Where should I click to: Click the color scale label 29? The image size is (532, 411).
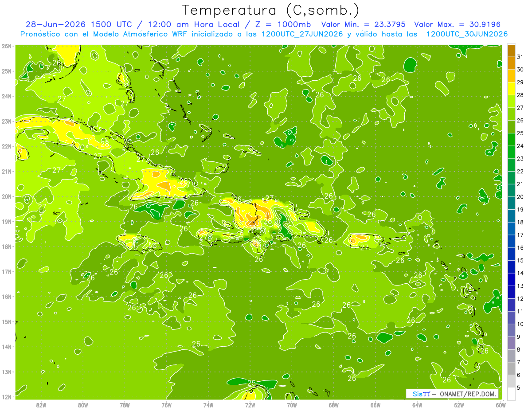[x=520, y=82]
